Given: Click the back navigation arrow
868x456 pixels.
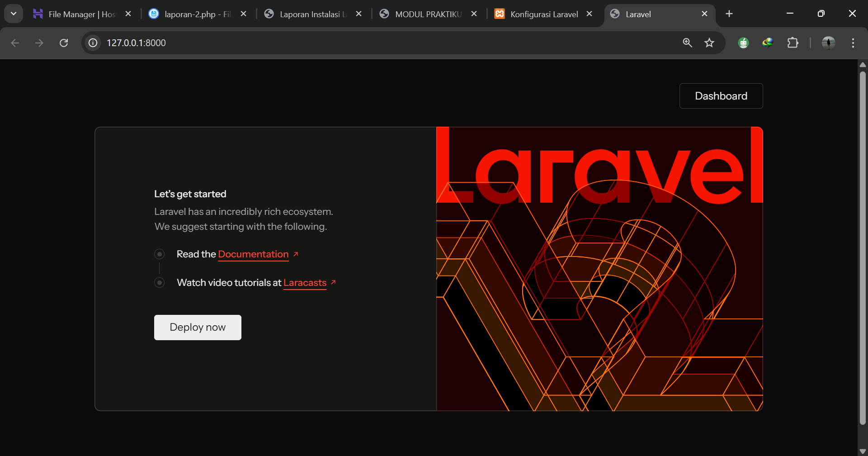Looking at the screenshot, I should 15,43.
